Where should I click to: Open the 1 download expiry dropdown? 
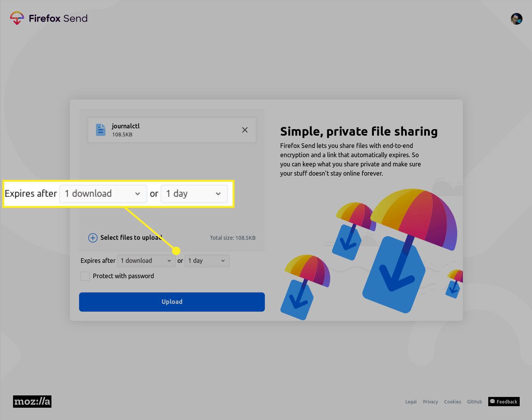146,261
